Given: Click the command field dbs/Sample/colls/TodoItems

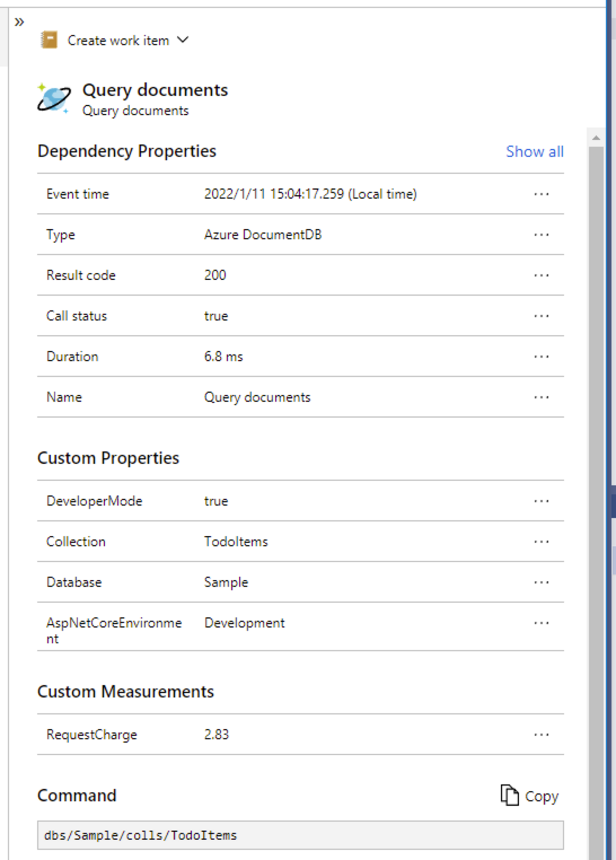Looking at the screenshot, I should [300, 835].
